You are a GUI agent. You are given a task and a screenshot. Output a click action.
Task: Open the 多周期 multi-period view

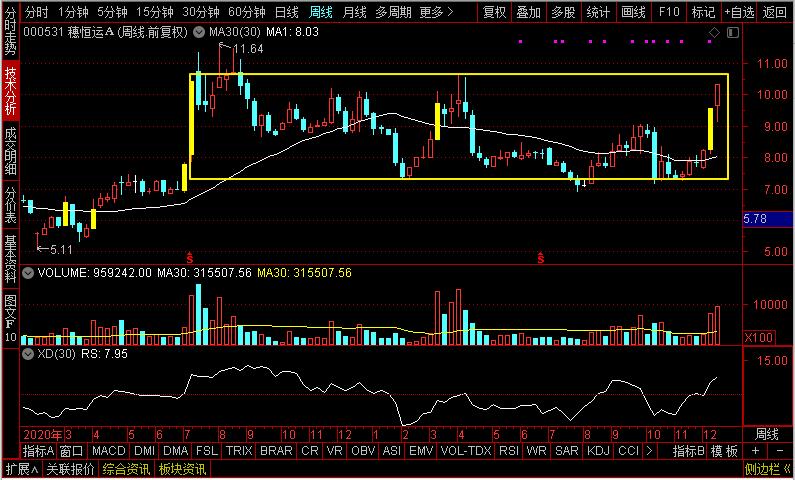(x=393, y=12)
